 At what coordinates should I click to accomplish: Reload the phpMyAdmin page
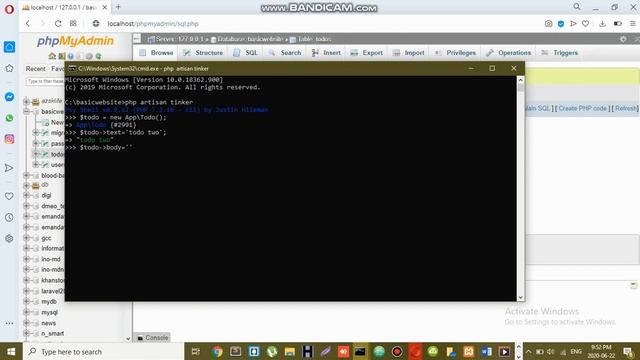58,24
